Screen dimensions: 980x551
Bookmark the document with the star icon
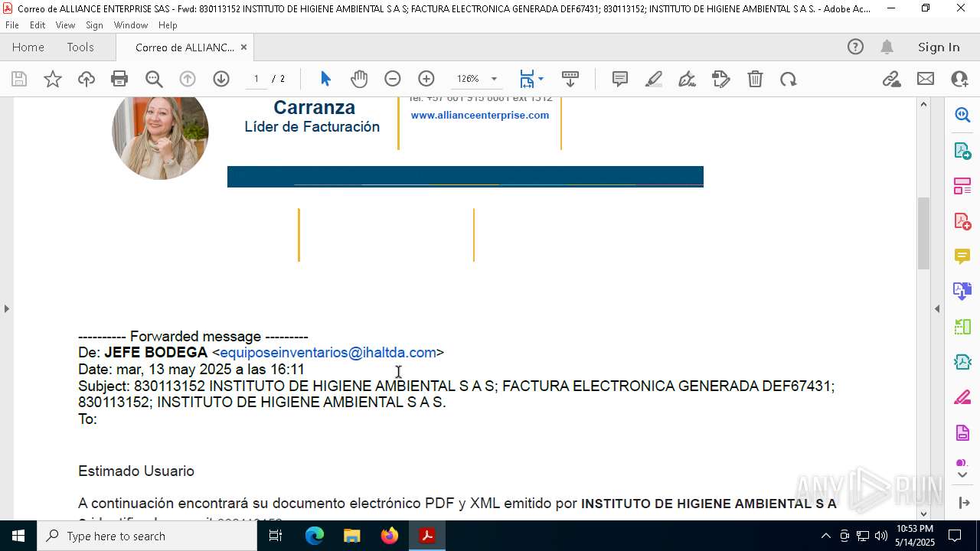(x=53, y=79)
